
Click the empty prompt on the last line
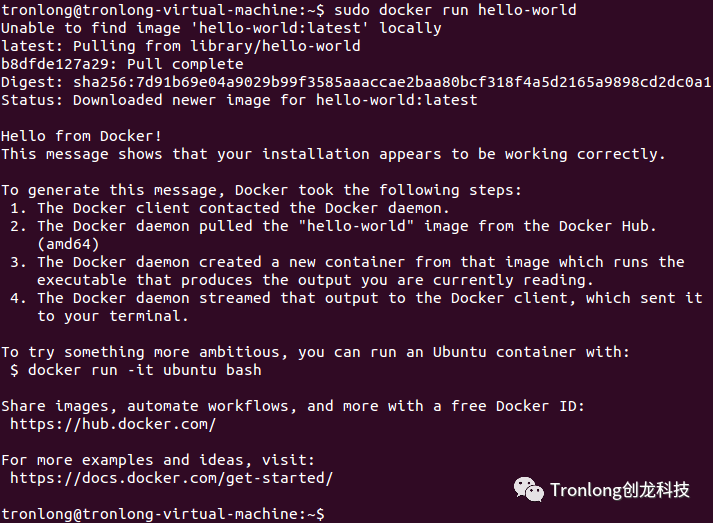330,513
